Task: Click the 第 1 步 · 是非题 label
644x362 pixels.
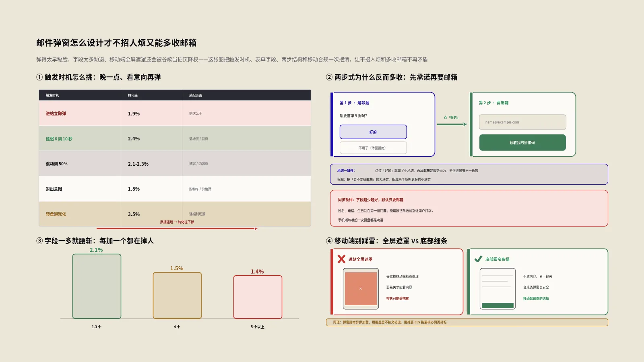Action: pos(354,103)
